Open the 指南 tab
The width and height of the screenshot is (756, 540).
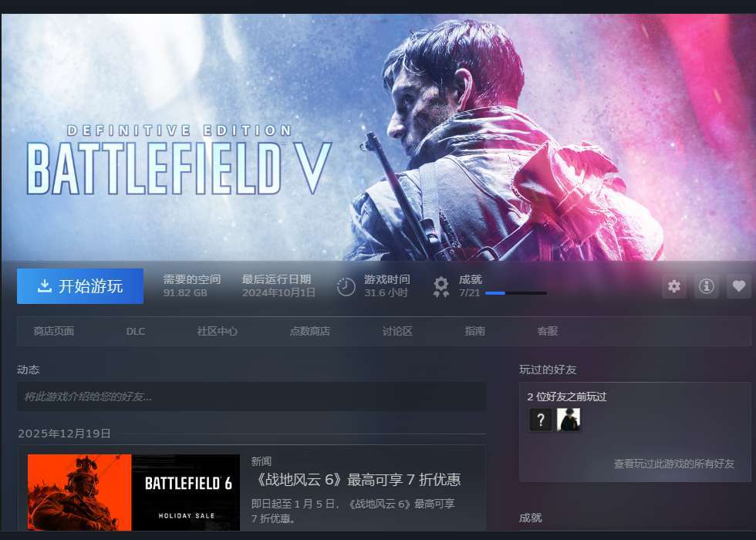(474, 331)
